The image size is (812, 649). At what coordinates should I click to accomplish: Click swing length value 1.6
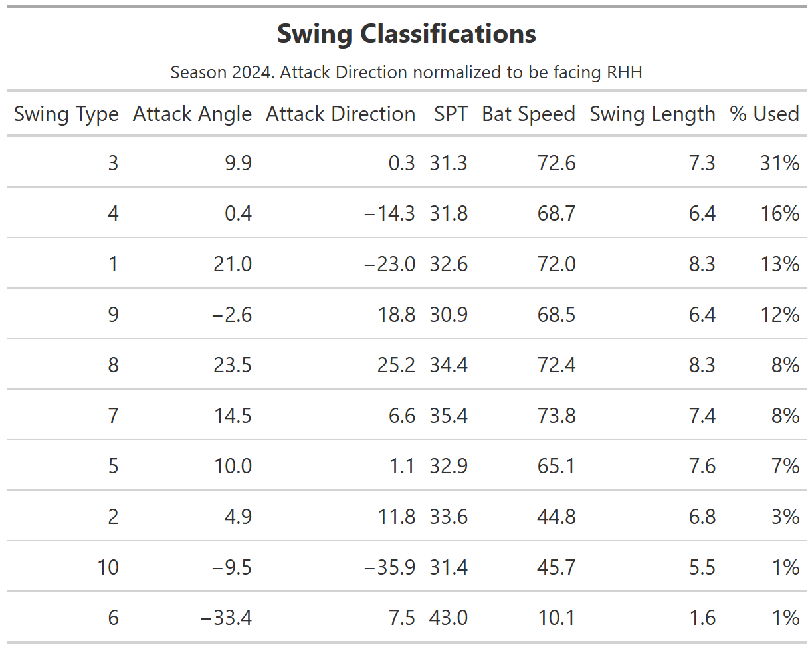tap(702, 618)
